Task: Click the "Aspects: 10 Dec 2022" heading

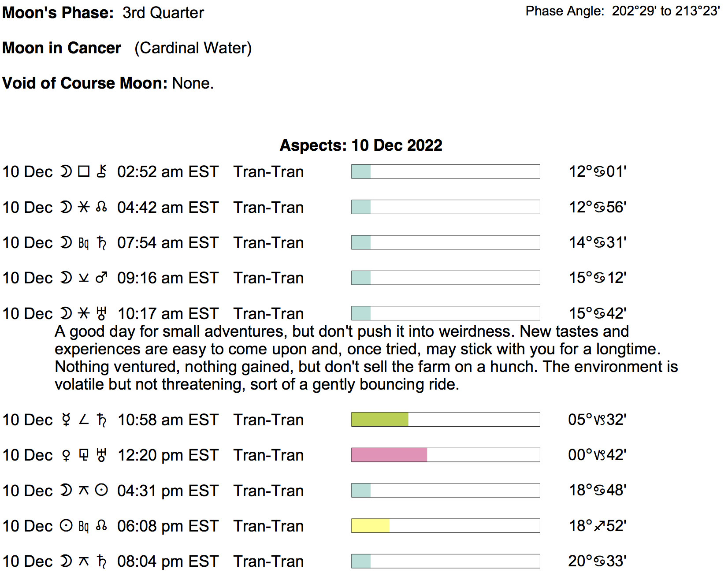Action: point(361,145)
